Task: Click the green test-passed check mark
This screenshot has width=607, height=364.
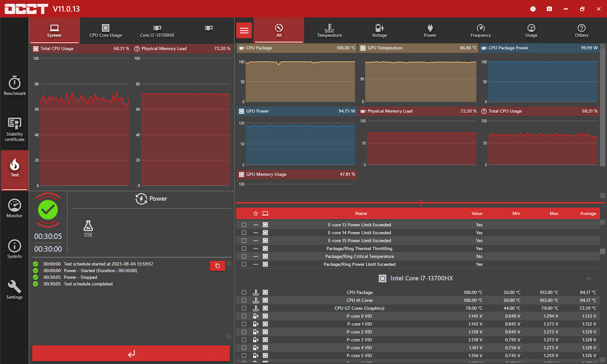Action: [x=49, y=209]
